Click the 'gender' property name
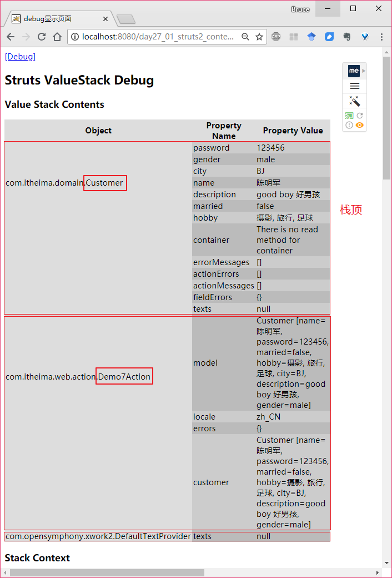The width and height of the screenshot is (392, 578). pos(207,160)
